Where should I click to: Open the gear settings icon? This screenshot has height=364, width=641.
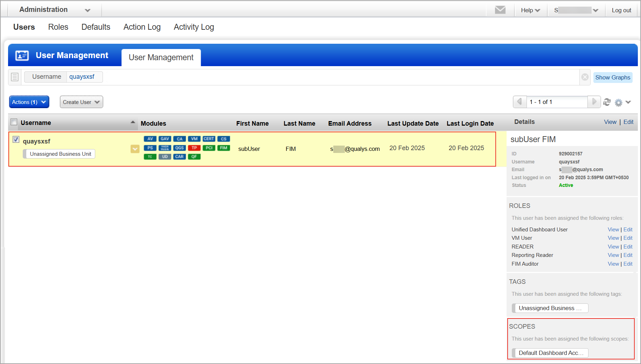tap(619, 102)
